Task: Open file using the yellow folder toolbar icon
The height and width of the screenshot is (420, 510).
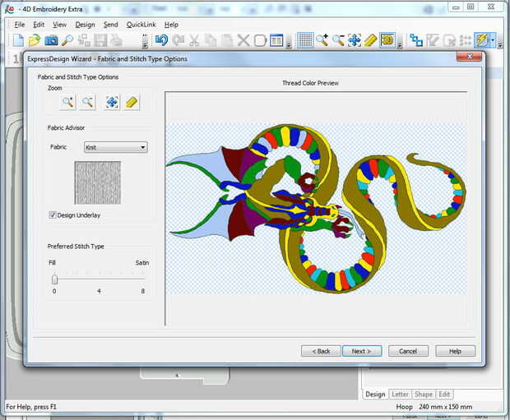Action: point(35,40)
